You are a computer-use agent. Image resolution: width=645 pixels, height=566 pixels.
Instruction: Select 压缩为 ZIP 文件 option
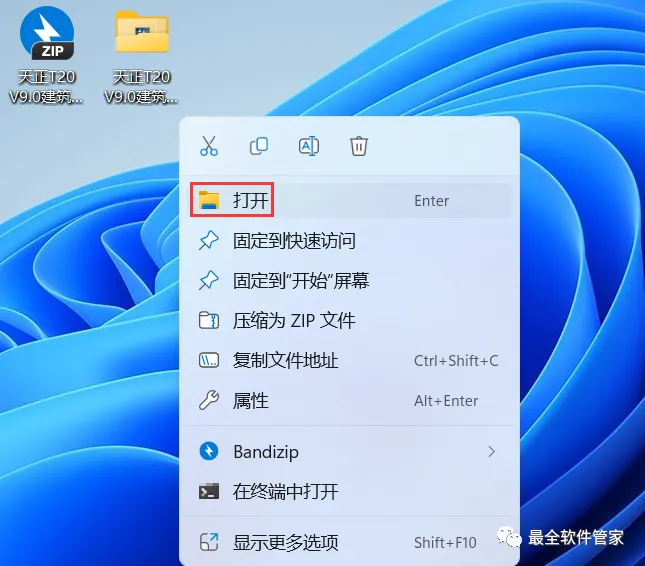click(349, 320)
